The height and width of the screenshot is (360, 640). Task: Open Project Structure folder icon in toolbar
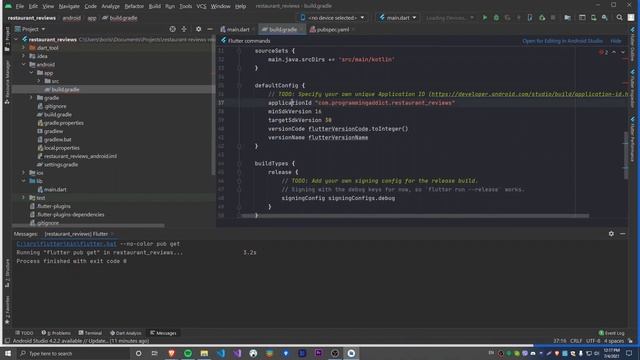567,18
